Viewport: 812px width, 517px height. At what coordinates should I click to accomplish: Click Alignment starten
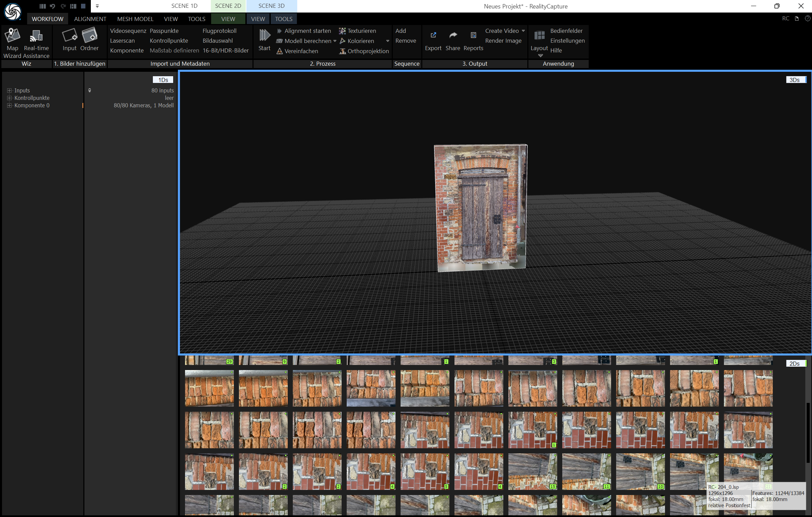click(304, 31)
